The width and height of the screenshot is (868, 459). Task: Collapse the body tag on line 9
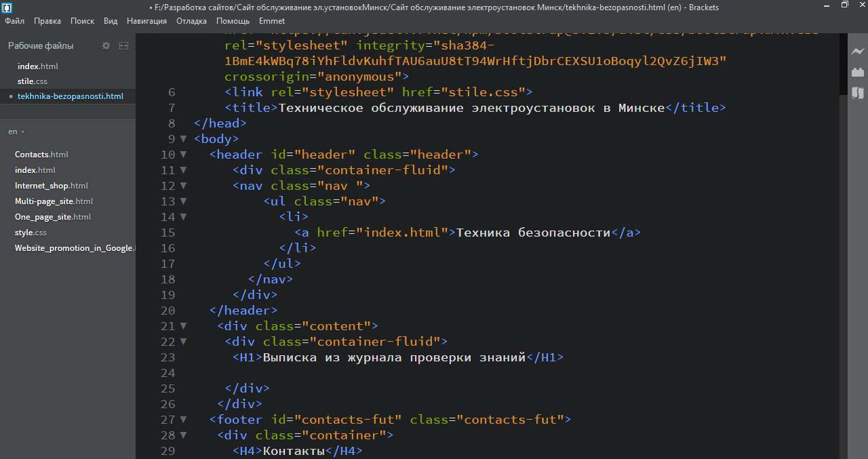click(183, 139)
